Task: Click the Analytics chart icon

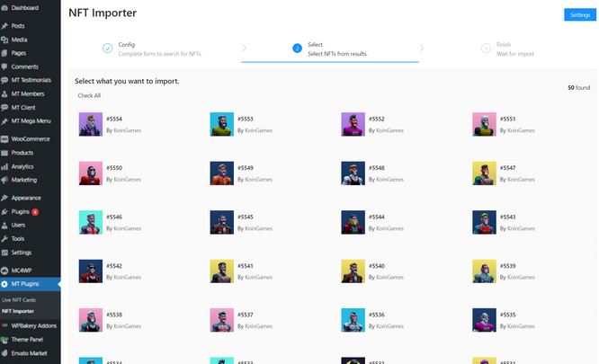Action: tap(5, 166)
